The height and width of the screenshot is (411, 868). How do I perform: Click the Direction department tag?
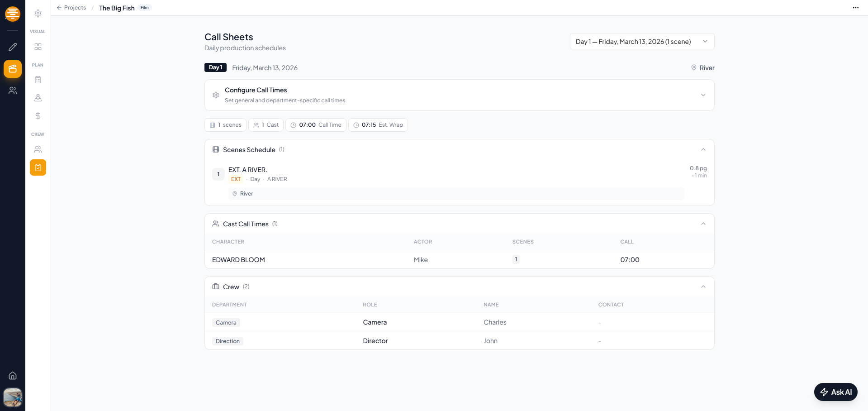228,341
